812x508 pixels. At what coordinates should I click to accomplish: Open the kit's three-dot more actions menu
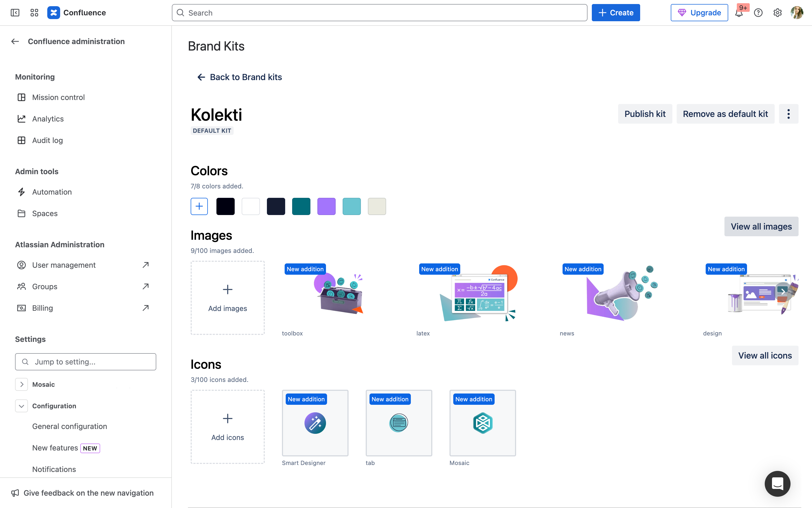click(789, 114)
